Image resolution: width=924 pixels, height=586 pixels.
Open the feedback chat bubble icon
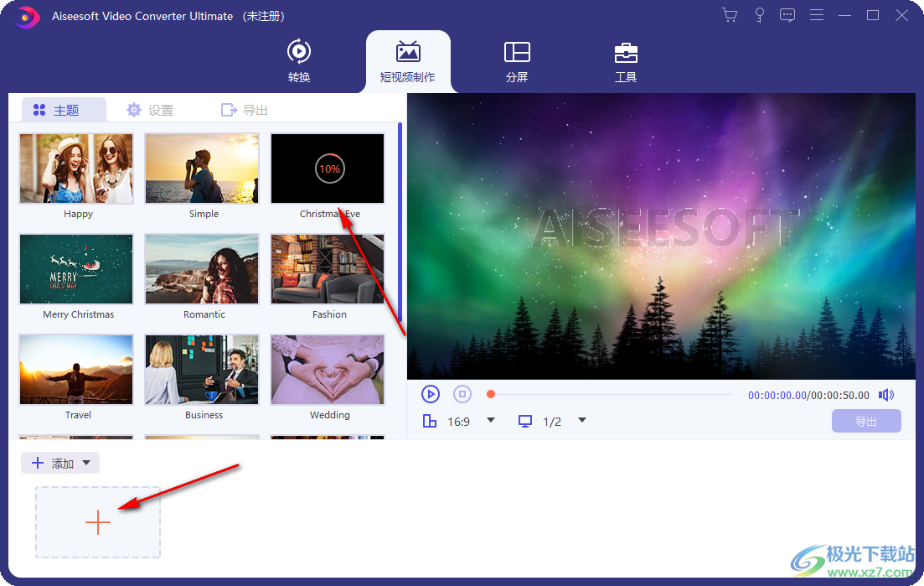[x=787, y=15]
